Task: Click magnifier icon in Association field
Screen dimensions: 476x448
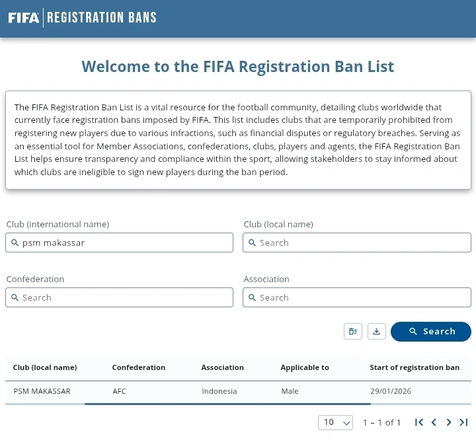Action: (x=252, y=297)
